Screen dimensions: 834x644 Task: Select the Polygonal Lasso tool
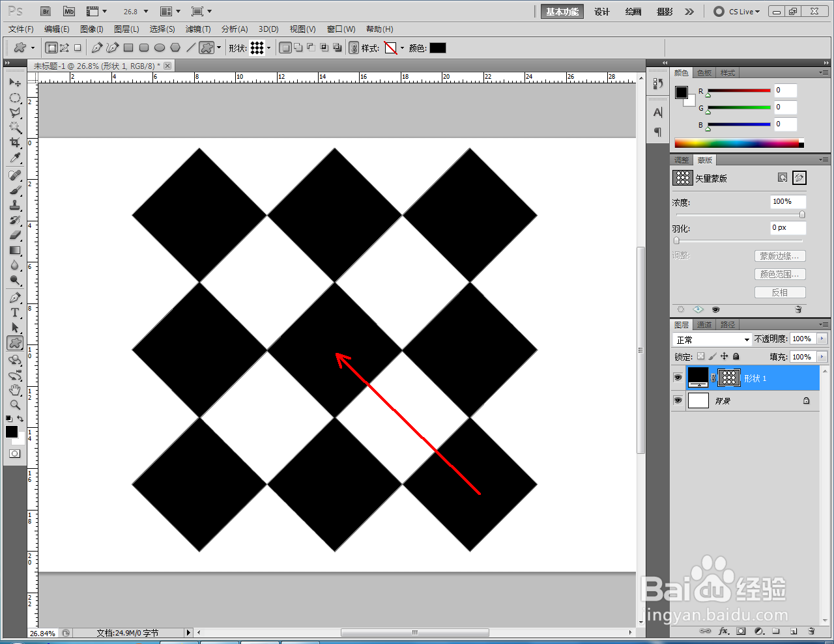click(15, 113)
